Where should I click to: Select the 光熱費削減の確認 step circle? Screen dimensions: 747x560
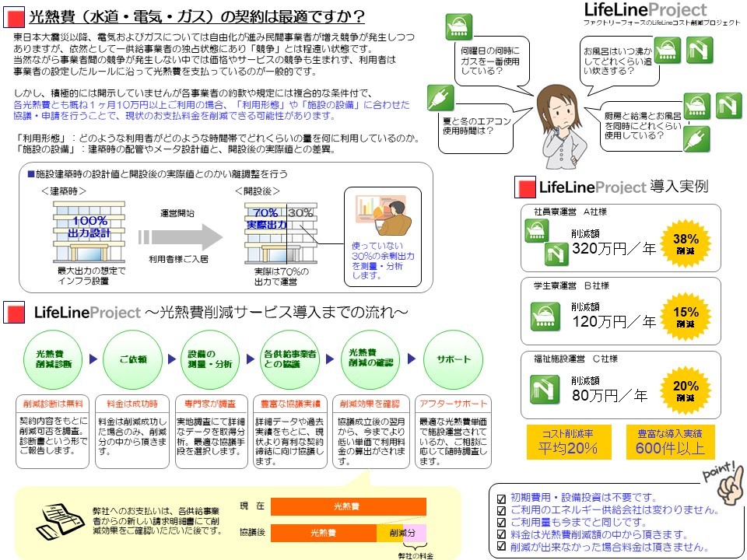[x=370, y=360]
